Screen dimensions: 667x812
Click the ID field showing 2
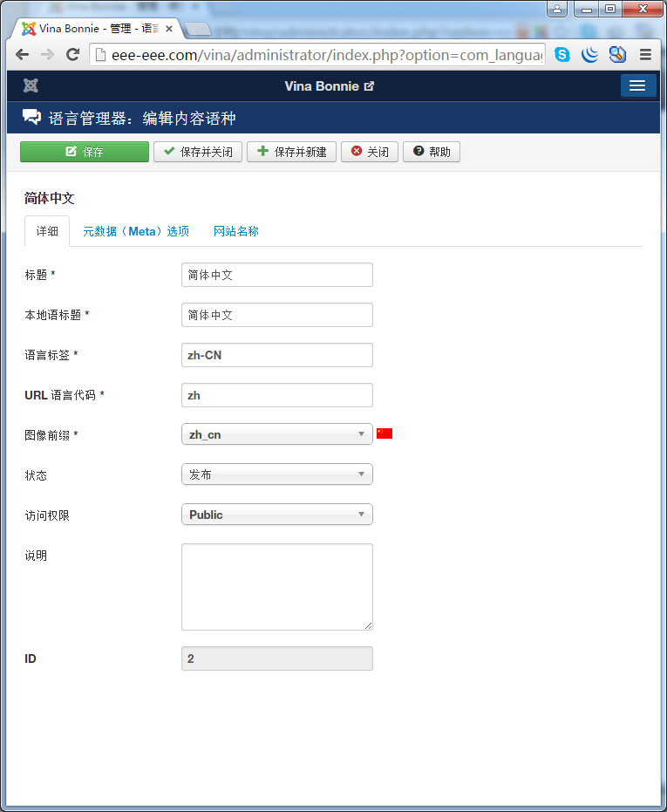click(277, 658)
